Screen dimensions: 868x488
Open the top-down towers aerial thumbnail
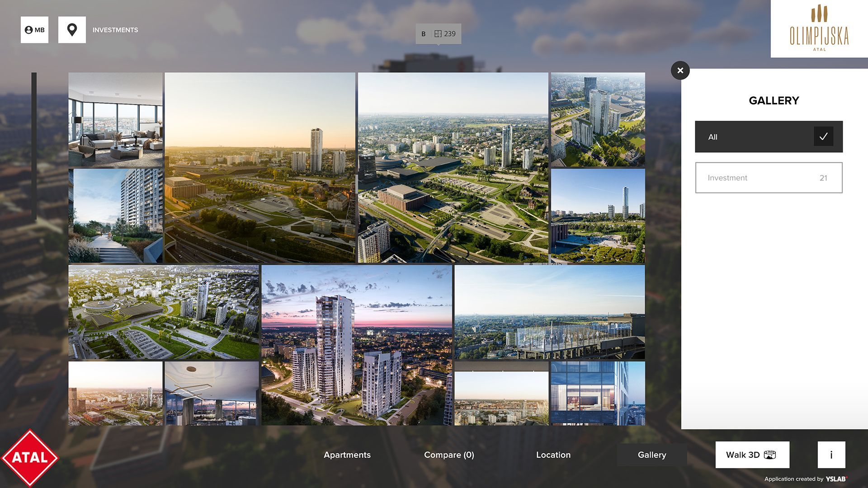[x=598, y=120]
